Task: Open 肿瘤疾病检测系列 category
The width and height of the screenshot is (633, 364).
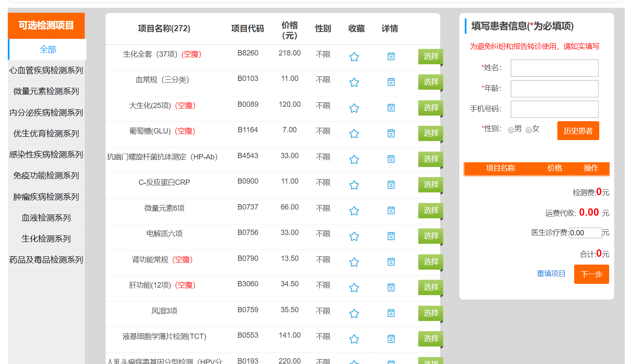Action: coord(46,197)
